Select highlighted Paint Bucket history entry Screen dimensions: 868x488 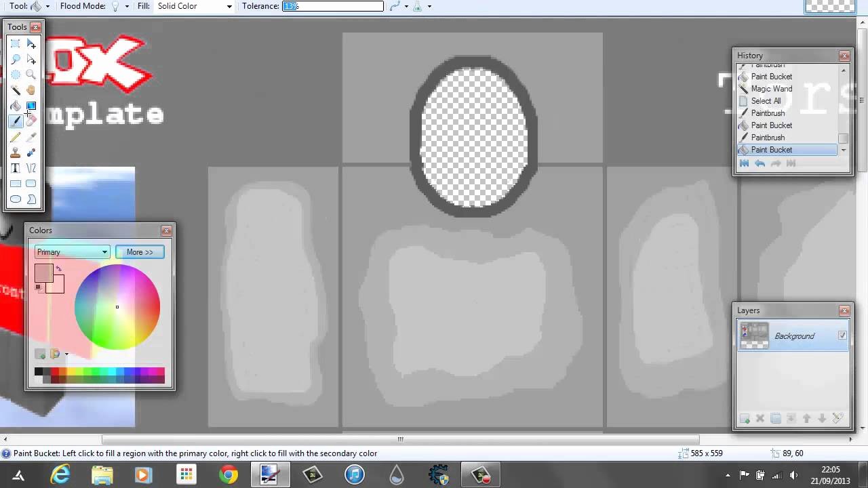(787, 150)
